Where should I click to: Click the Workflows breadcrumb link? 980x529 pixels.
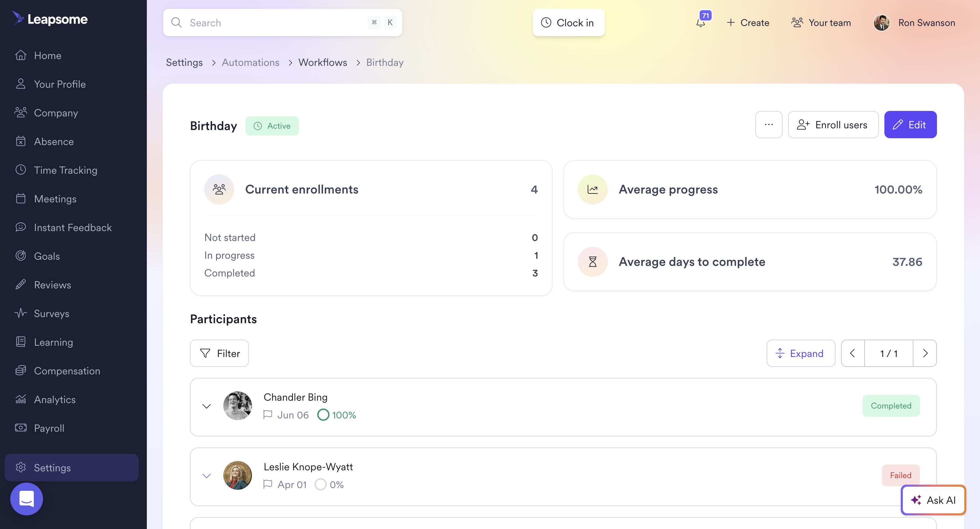[323, 62]
